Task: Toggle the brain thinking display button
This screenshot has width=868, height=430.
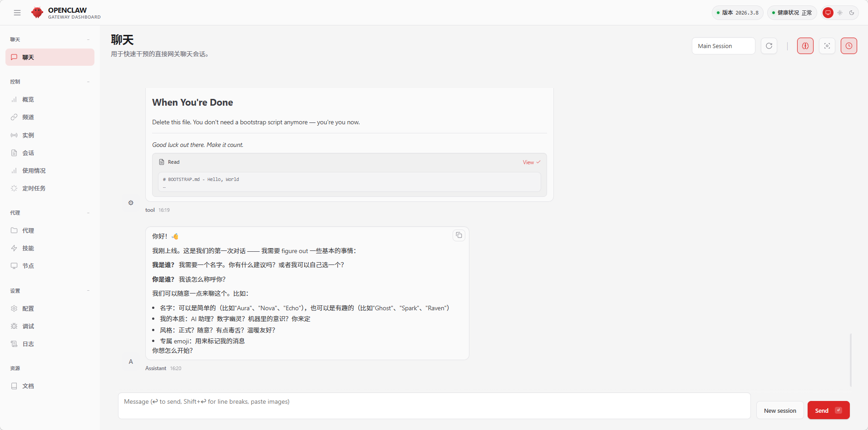Action: tap(805, 46)
